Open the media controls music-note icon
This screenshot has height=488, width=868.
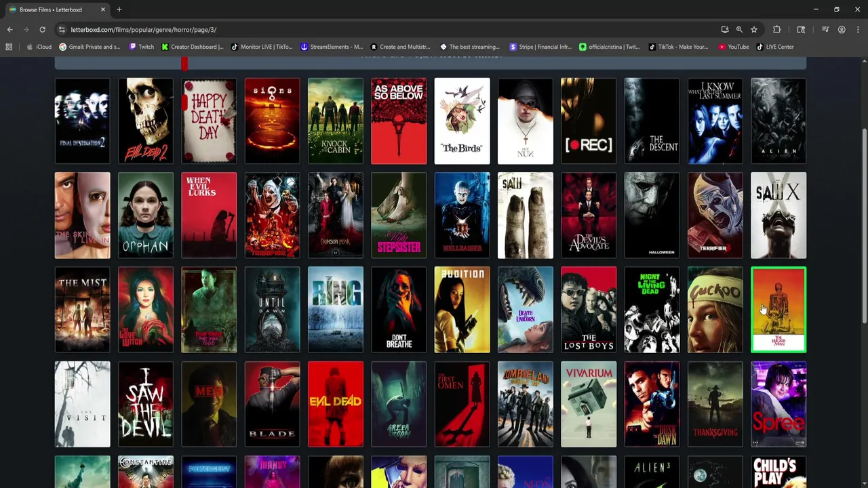pos(825,30)
